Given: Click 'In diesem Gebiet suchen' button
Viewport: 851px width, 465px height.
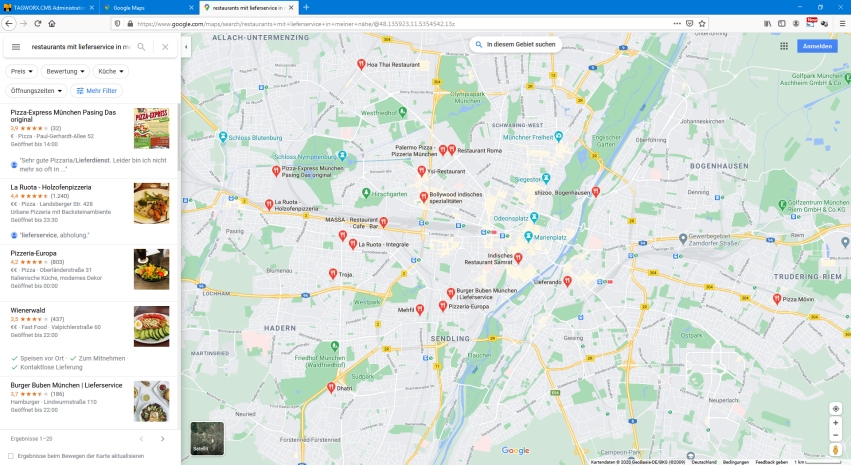Looking at the screenshot, I should coord(515,44).
